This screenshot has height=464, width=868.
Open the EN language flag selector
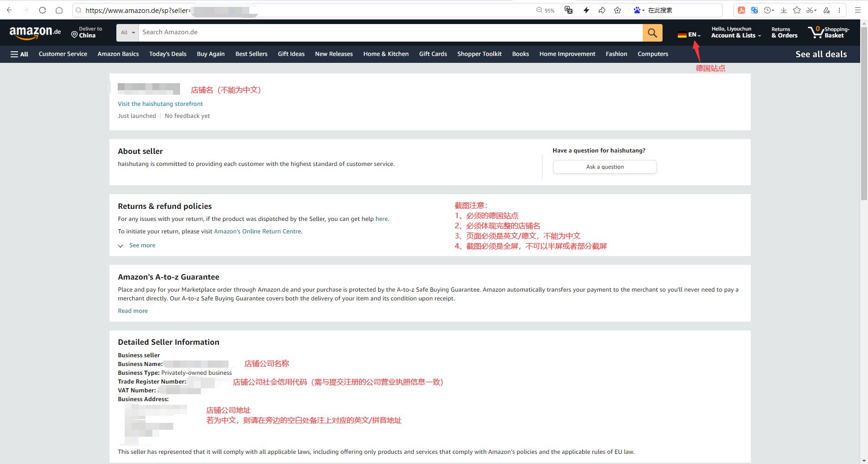[689, 34]
